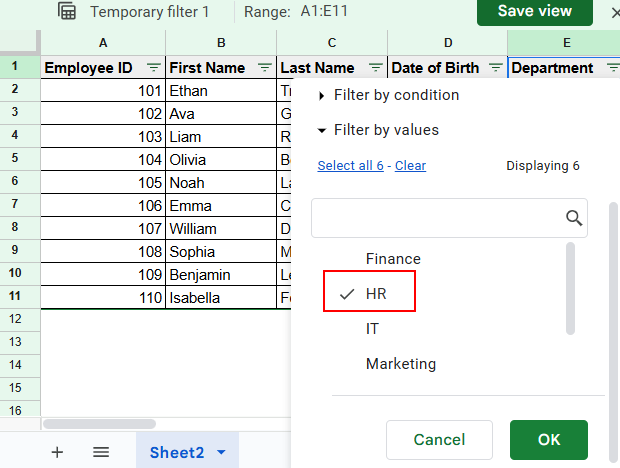Check the Marketing filter value
The image size is (620, 468).
click(400, 364)
